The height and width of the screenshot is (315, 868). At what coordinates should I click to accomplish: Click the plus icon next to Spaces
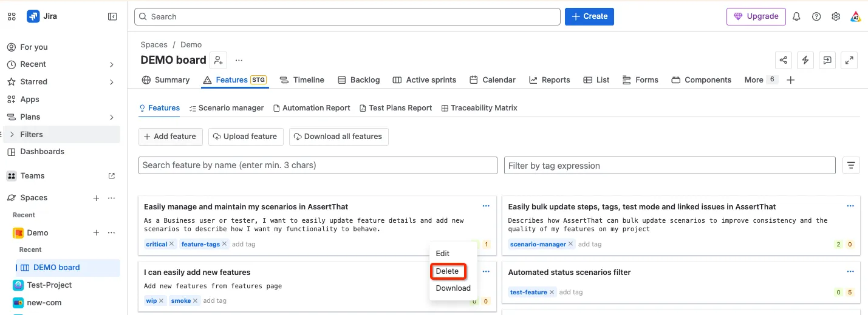(x=96, y=198)
